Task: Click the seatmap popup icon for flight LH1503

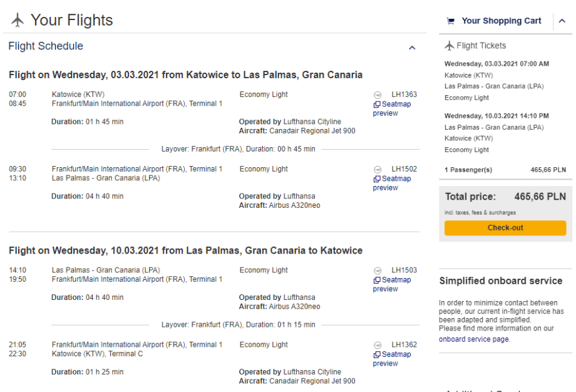Action: pyautogui.click(x=377, y=281)
